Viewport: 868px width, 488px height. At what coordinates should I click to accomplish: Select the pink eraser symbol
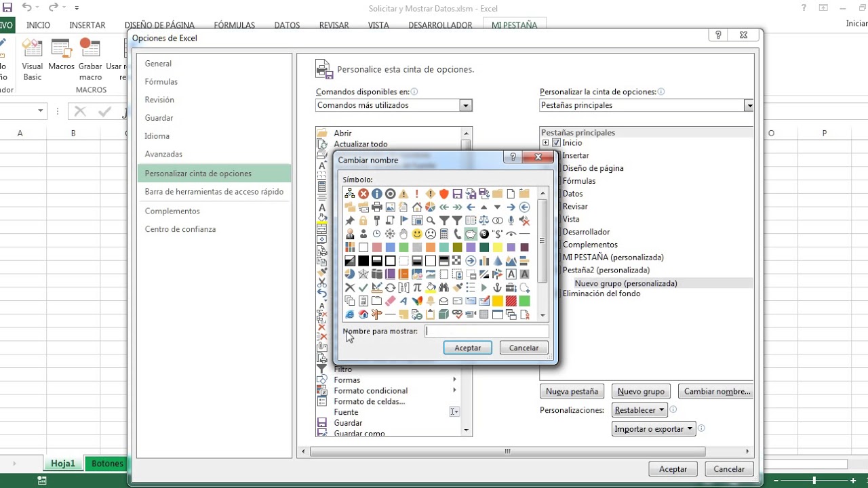coord(391,301)
